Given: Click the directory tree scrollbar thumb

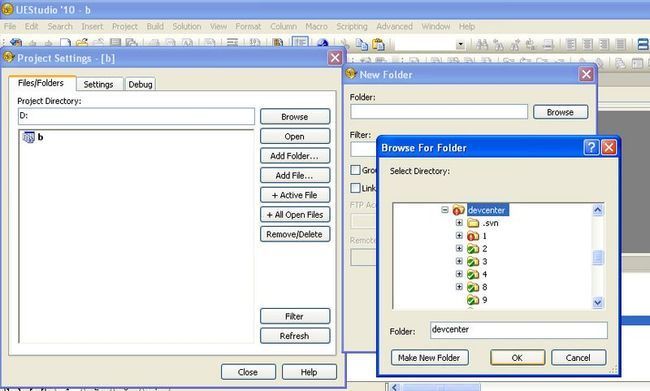Looking at the screenshot, I should click(597, 257).
